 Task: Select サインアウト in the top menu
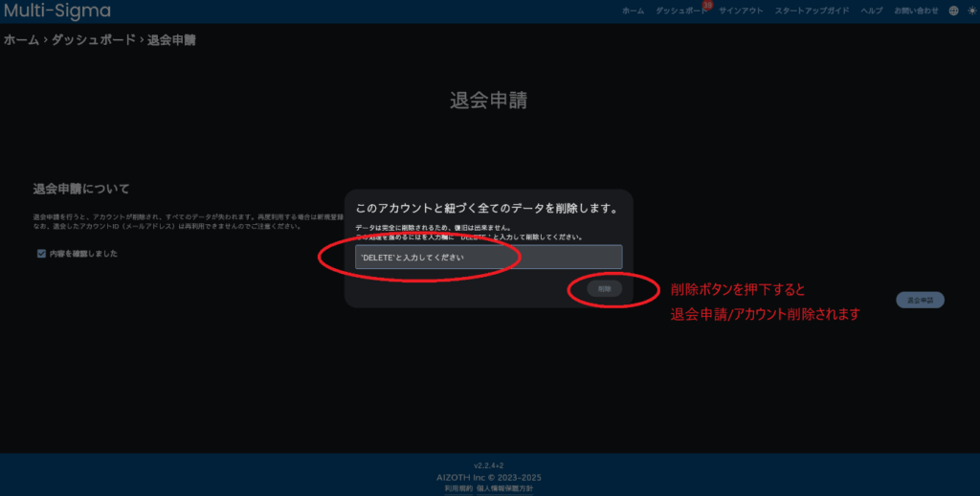tap(742, 11)
